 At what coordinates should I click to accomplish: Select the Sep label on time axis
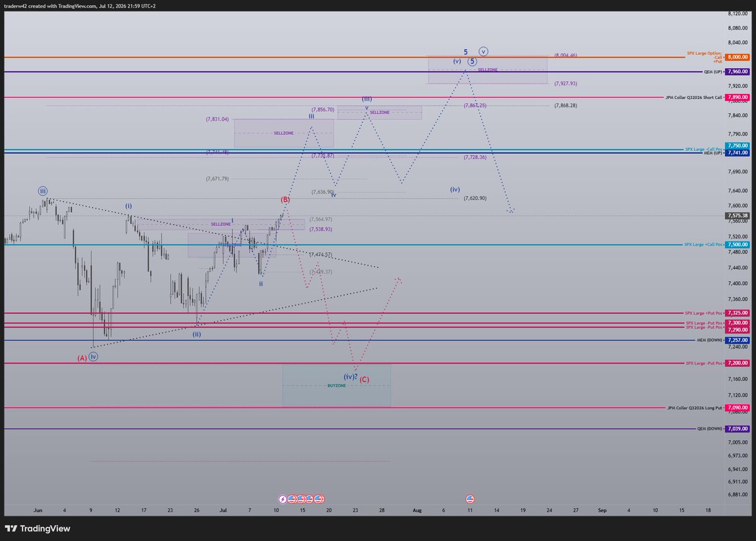point(602,510)
